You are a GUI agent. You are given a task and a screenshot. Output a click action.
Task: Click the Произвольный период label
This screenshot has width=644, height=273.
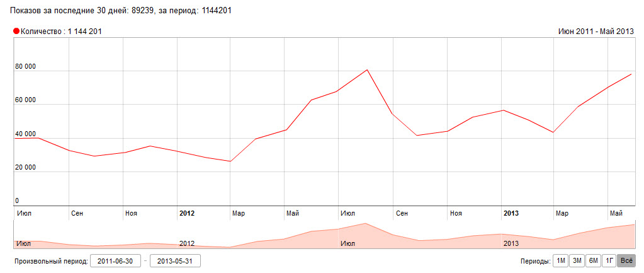pyautogui.click(x=51, y=261)
